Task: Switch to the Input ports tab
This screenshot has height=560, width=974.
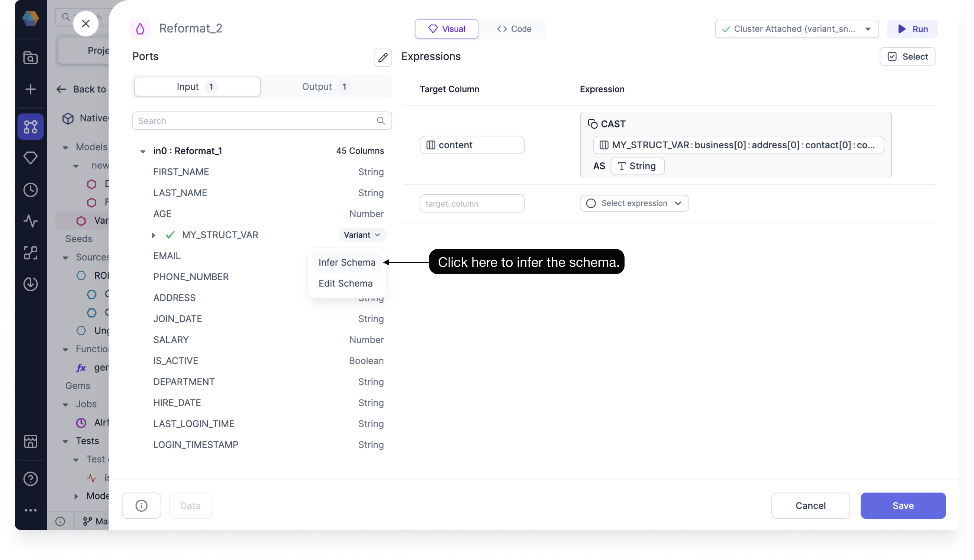Action: (197, 87)
